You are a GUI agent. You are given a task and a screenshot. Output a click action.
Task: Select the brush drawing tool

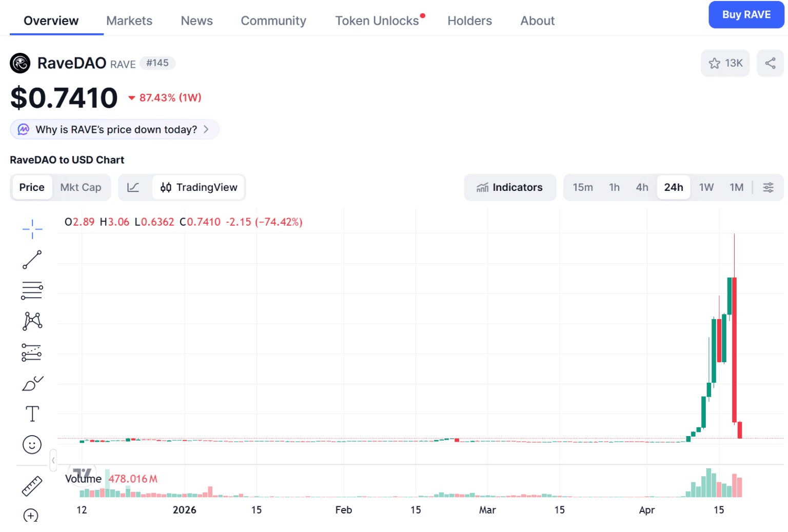coord(32,383)
